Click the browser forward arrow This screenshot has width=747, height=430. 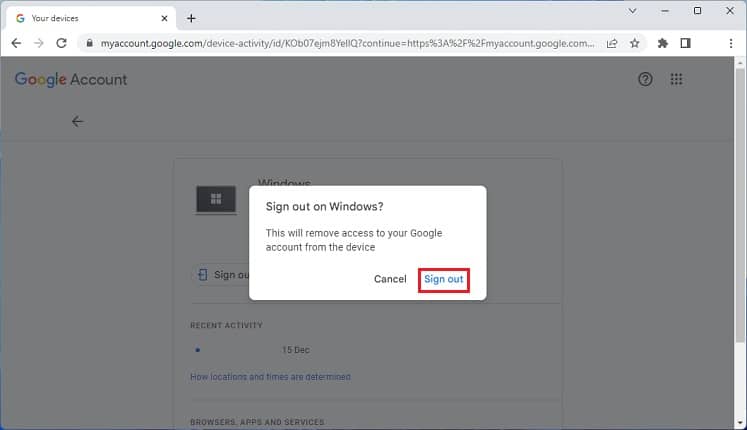tap(39, 43)
